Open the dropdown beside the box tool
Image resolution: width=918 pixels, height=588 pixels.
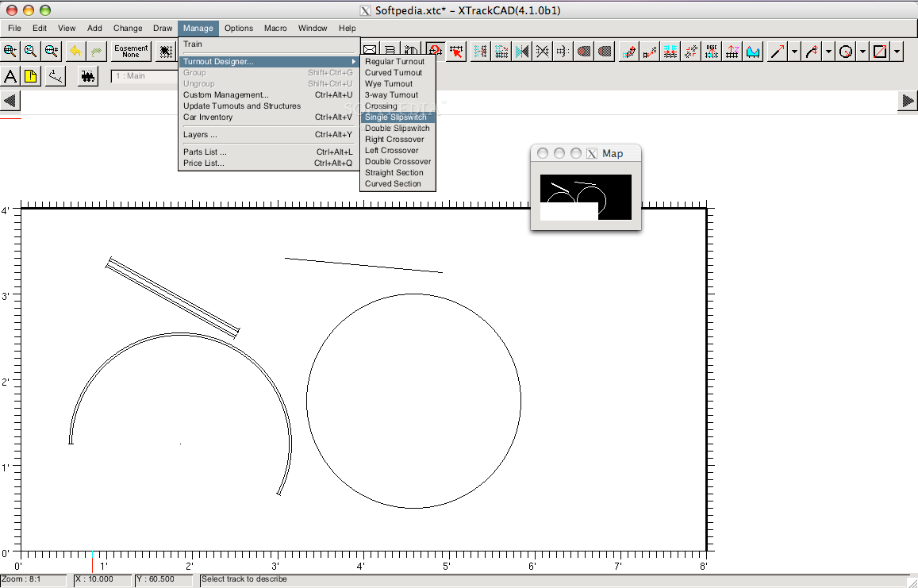click(x=897, y=52)
